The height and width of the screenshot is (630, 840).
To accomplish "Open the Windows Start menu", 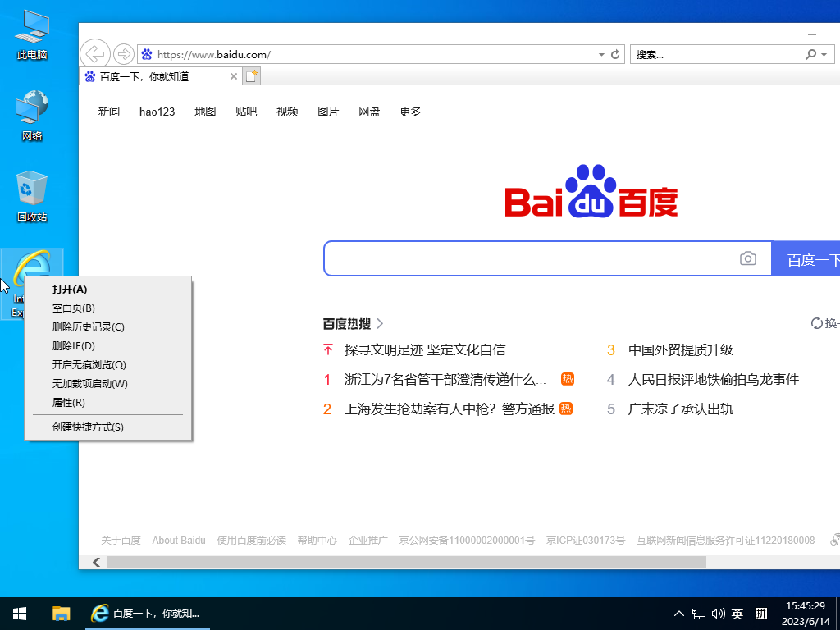I will click(x=20, y=614).
